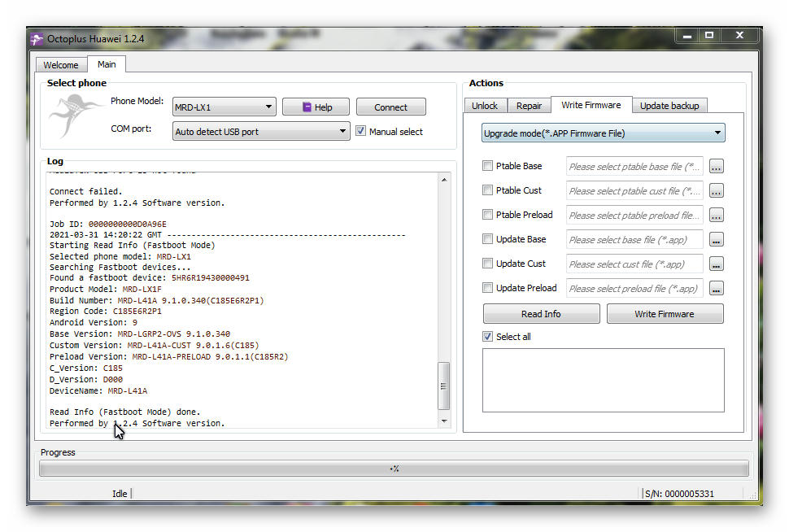Enable the Ptable Cust checkbox
The height and width of the screenshot is (532, 789).
(x=487, y=190)
